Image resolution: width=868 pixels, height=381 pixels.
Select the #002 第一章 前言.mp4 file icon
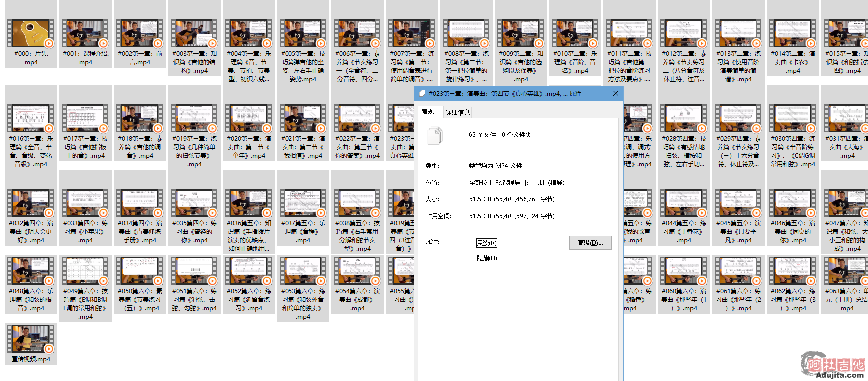(140, 33)
